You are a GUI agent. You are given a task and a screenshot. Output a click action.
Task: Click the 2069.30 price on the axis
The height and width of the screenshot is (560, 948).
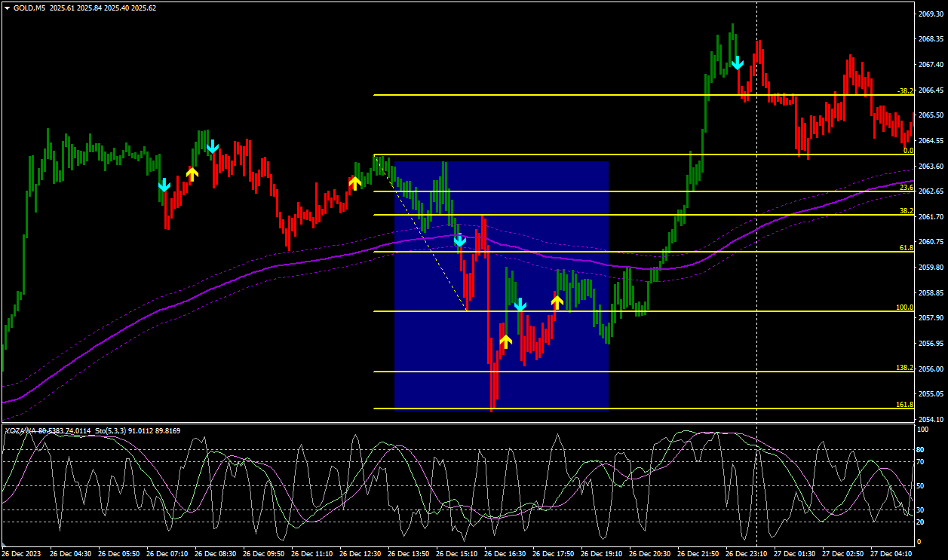(931, 14)
